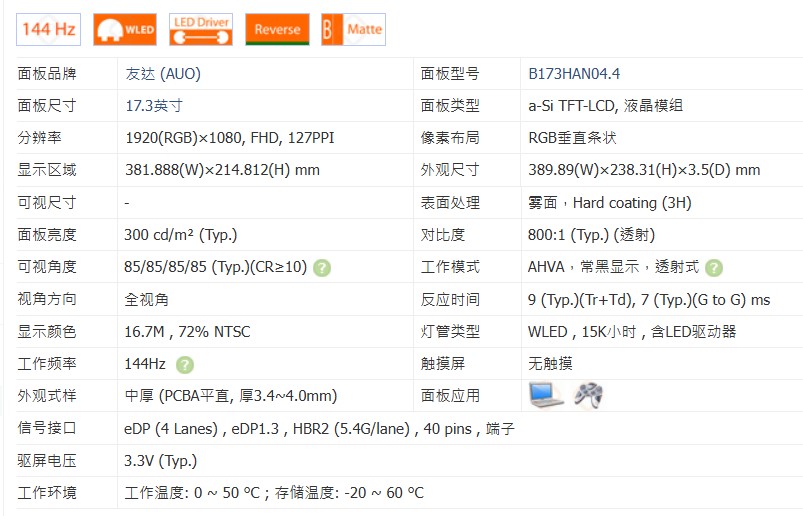This screenshot has height=516, width=803.
Task: Click the 全视角 viewing direction value
Action: click(146, 299)
